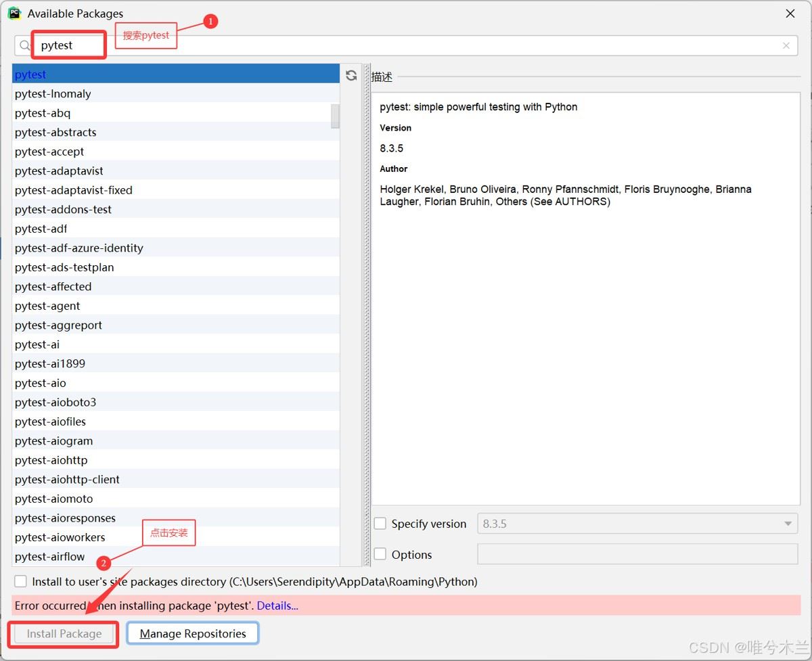Select the pytest-ai package

(176, 344)
